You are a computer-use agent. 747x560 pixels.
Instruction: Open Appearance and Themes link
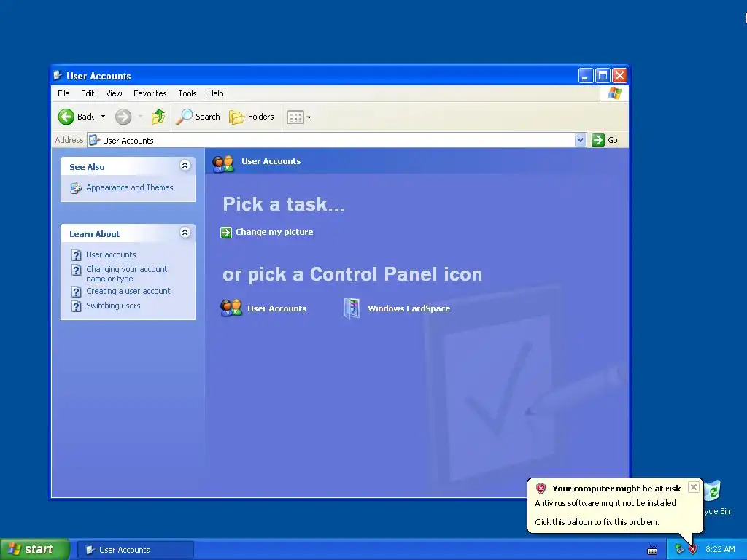130,187
